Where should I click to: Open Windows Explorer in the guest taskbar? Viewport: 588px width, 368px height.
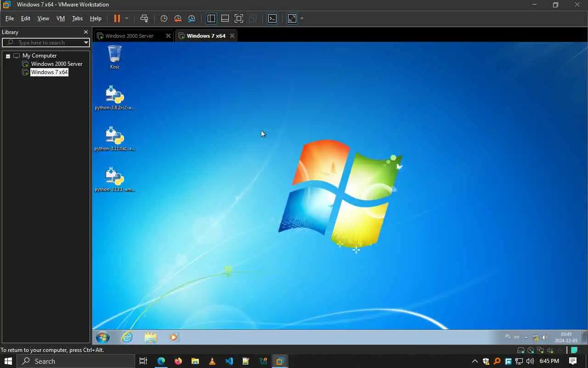tap(151, 337)
